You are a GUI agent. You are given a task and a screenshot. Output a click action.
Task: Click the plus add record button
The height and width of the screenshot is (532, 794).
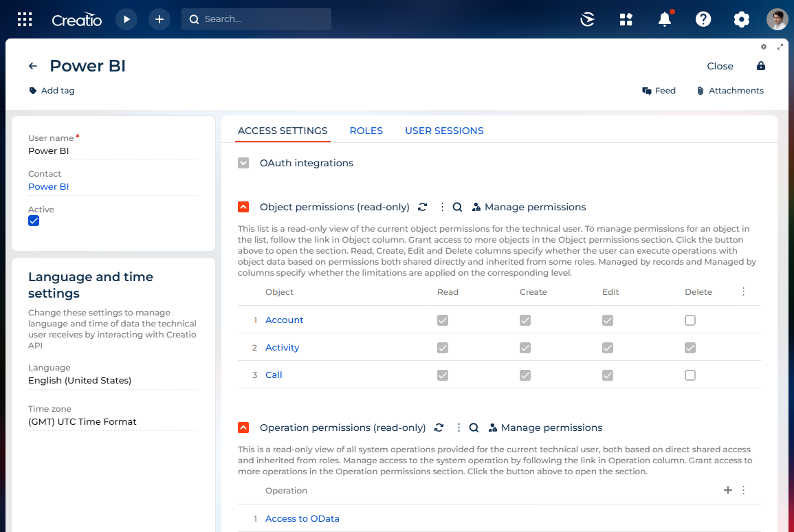[159, 19]
